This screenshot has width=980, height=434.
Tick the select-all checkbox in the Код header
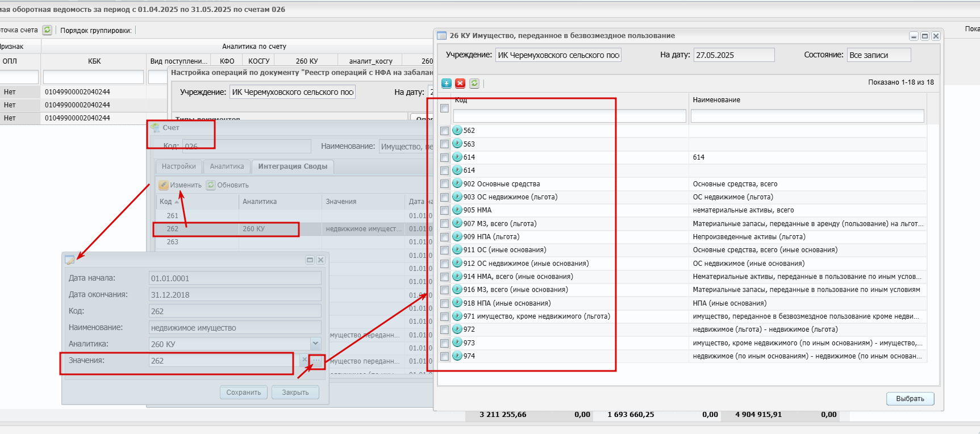point(444,108)
